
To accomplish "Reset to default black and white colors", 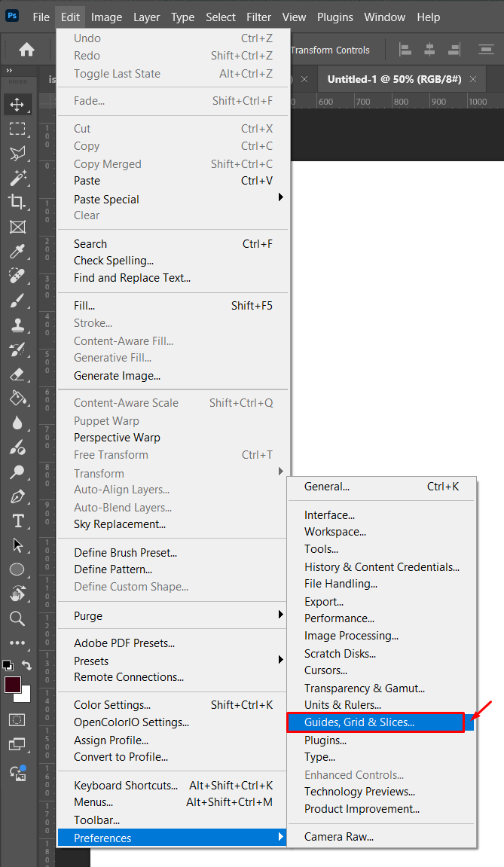I will tap(8, 666).
